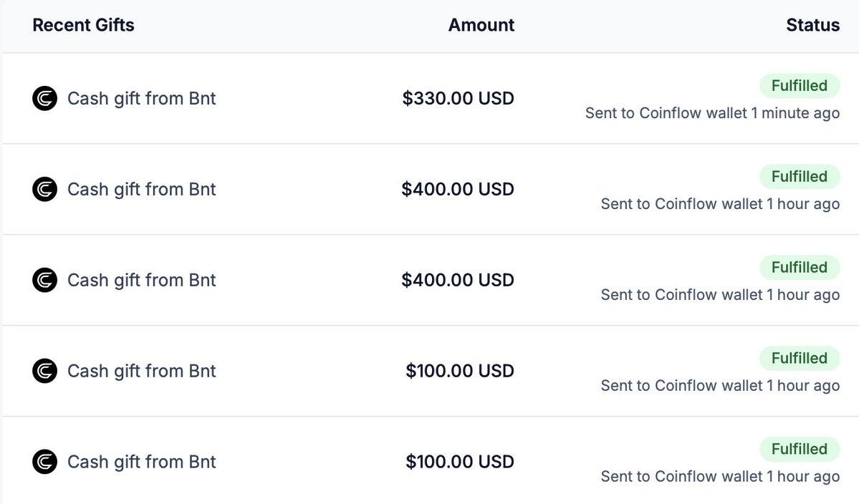
Task: Click the Coinflow icon in the last gift row
Action: tap(45, 462)
